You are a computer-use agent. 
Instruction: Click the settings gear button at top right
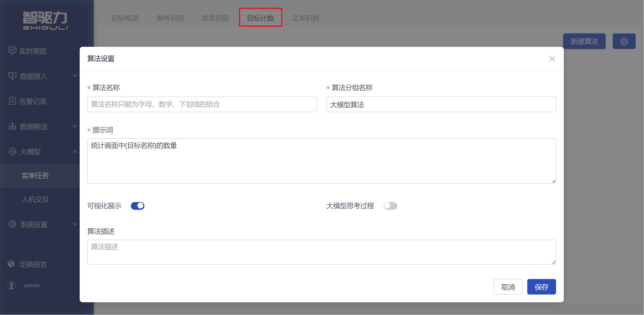coord(624,42)
